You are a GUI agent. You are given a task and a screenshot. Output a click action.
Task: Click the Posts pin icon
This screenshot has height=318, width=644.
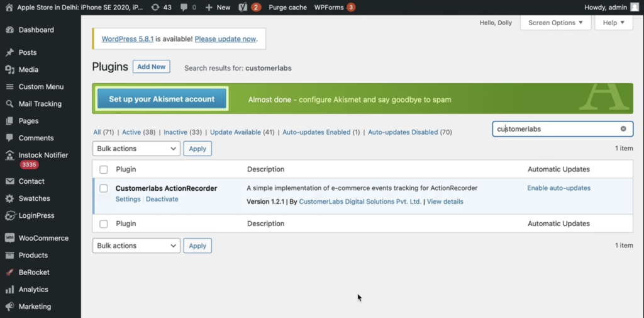[9, 52]
